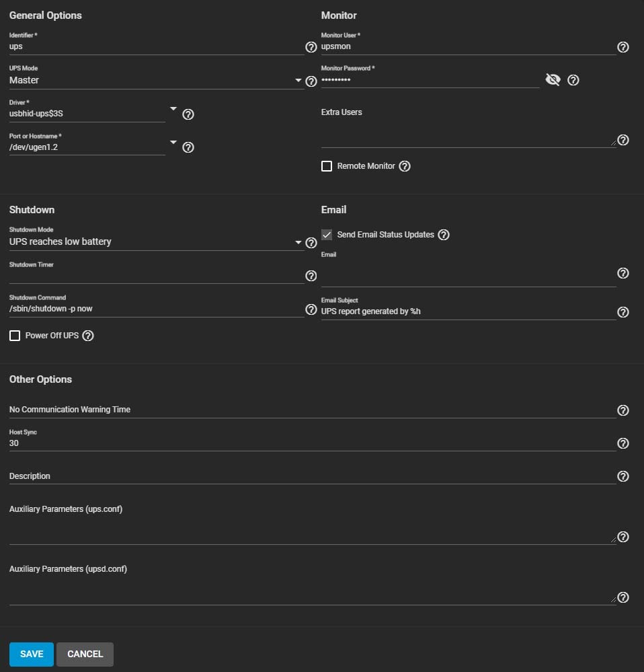Enable the Remote Monitor checkbox
Screen dimensions: 644x672
[327, 166]
